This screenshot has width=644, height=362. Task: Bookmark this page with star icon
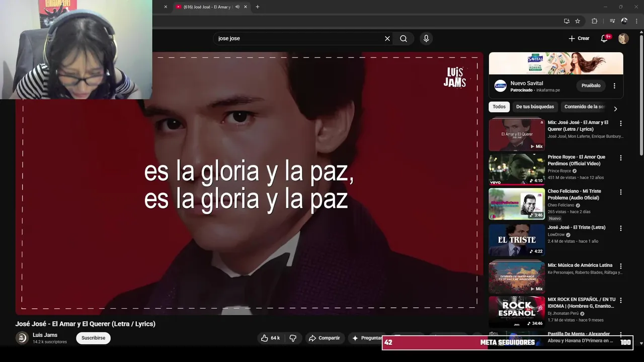pyautogui.click(x=578, y=21)
